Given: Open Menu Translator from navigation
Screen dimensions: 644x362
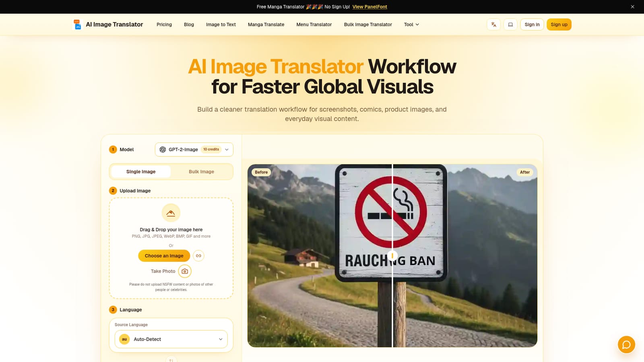Looking at the screenshot, I should tap(314, 25).
